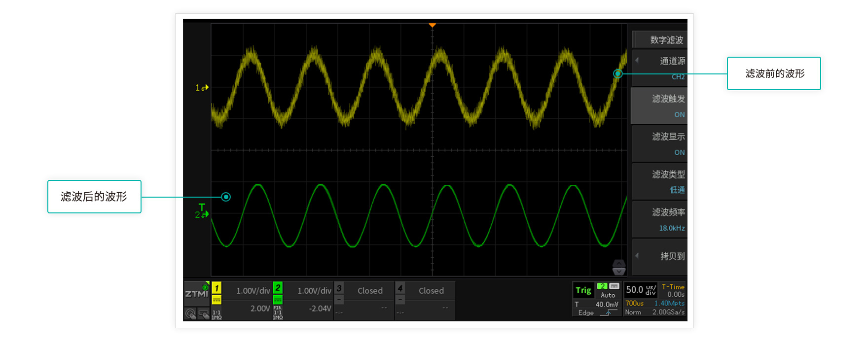Click the orange trigger position marker at top
868x345 pixels.
coord(432,25)
